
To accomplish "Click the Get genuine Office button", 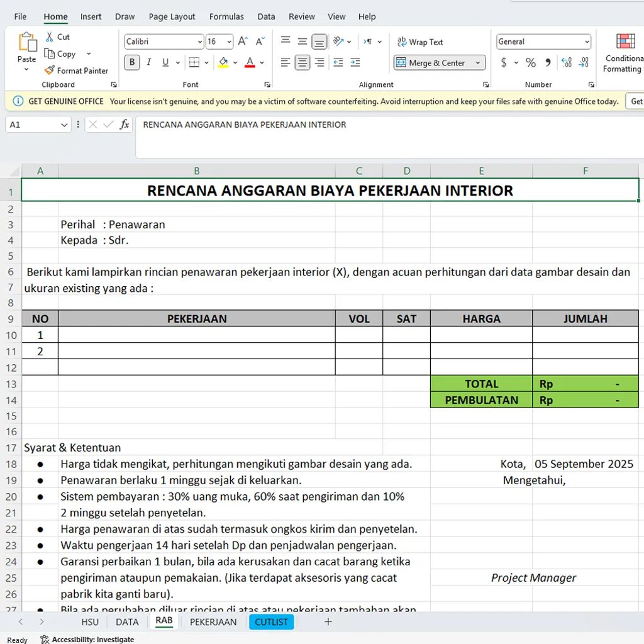I will [635, 101].
